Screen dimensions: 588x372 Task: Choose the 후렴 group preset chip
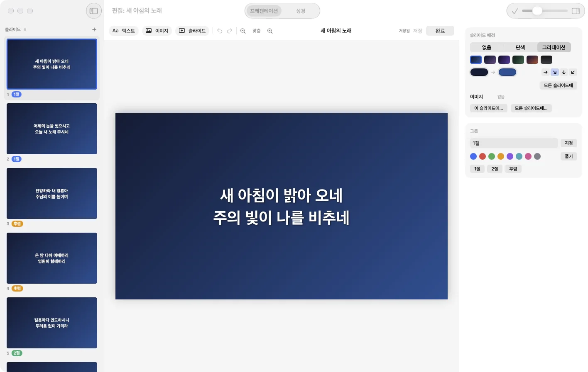(513, 169)
